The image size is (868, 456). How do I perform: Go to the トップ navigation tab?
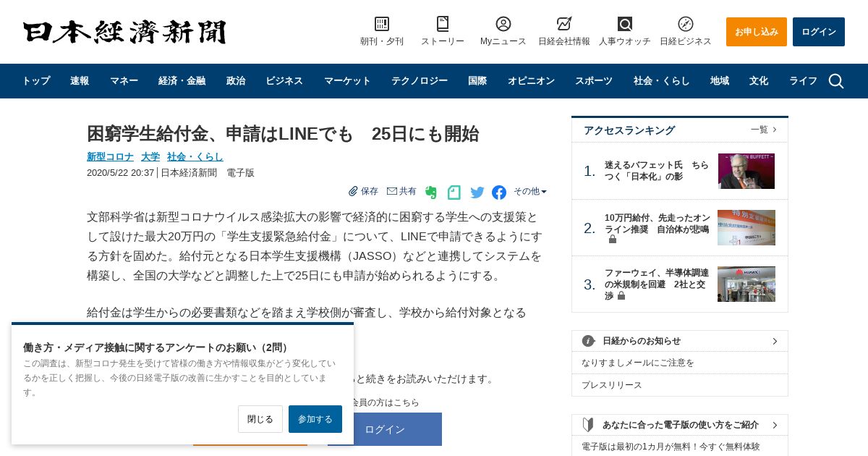36,81
